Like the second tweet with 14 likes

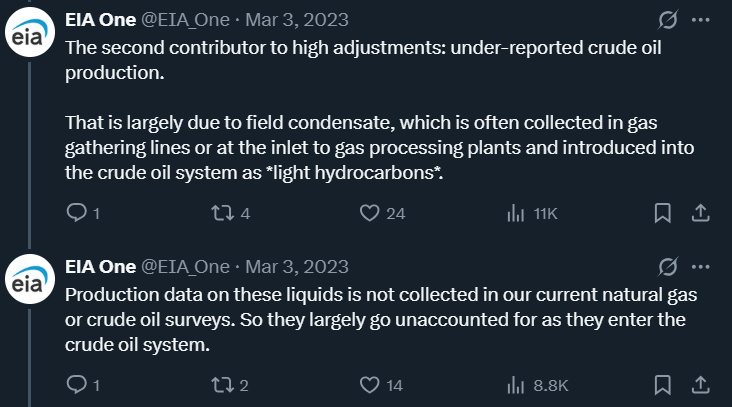coord(370,384)
